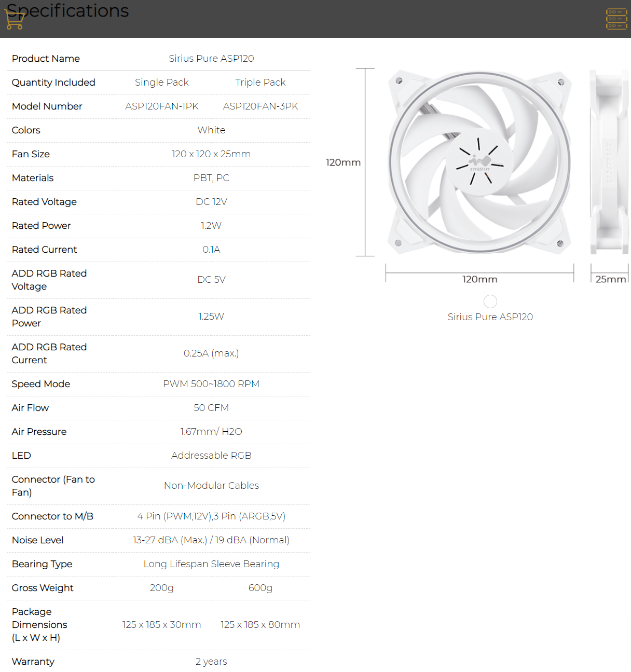Click the Product Name value in table
631x672 pixels.
pos(211,59)
